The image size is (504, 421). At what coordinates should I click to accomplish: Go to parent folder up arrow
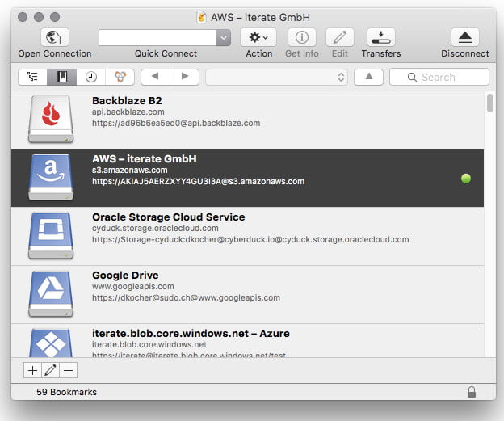368,77
